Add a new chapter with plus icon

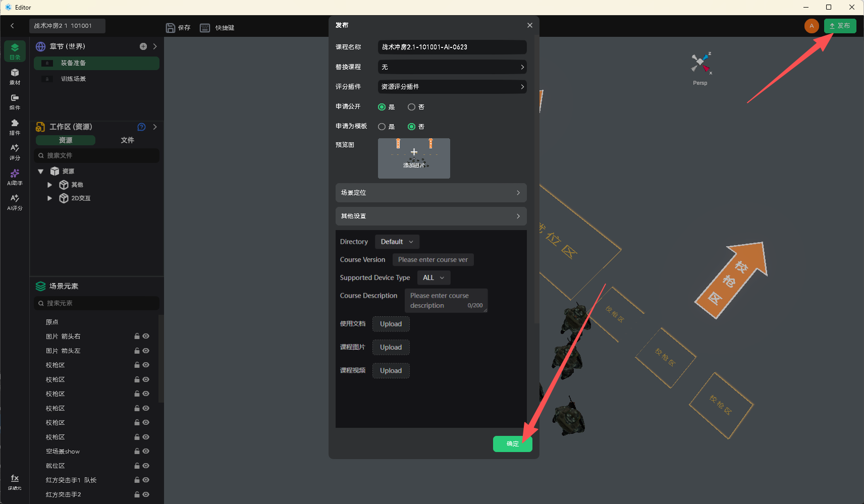143,46
